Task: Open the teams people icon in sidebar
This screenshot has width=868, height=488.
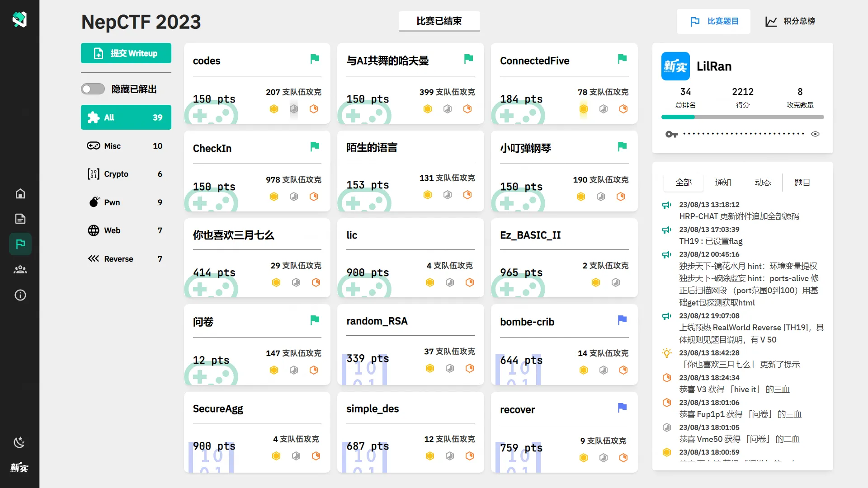Action: point(20,270)
